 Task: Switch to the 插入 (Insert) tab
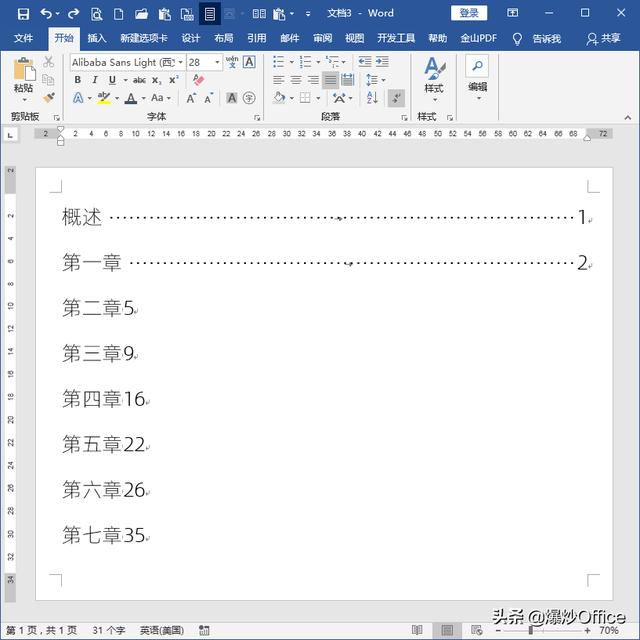point(97,38)
